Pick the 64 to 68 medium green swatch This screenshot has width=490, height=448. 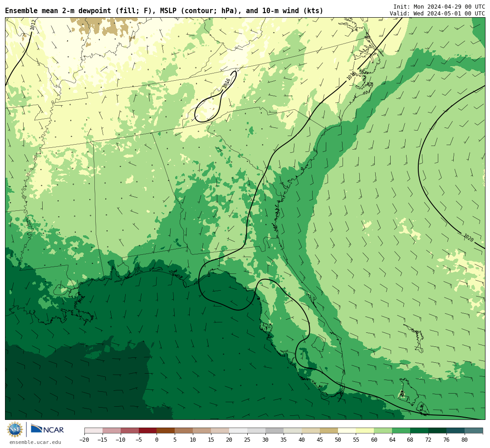coord(402,430)
